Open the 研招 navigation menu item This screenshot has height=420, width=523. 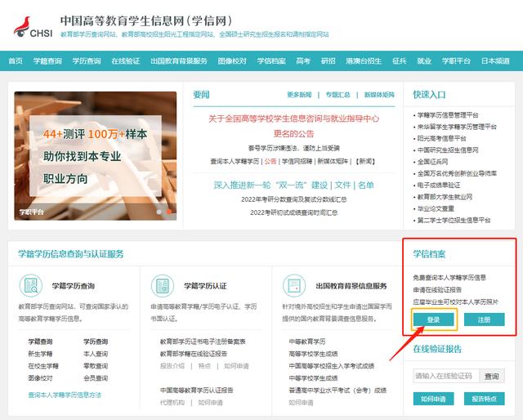tap(328, 61)
